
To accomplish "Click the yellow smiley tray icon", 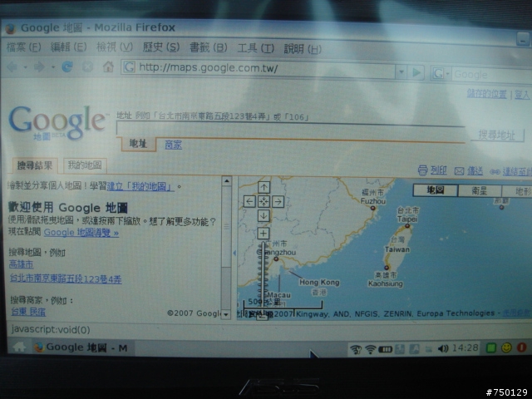I will pyautogui.click(x=506, y=347).
